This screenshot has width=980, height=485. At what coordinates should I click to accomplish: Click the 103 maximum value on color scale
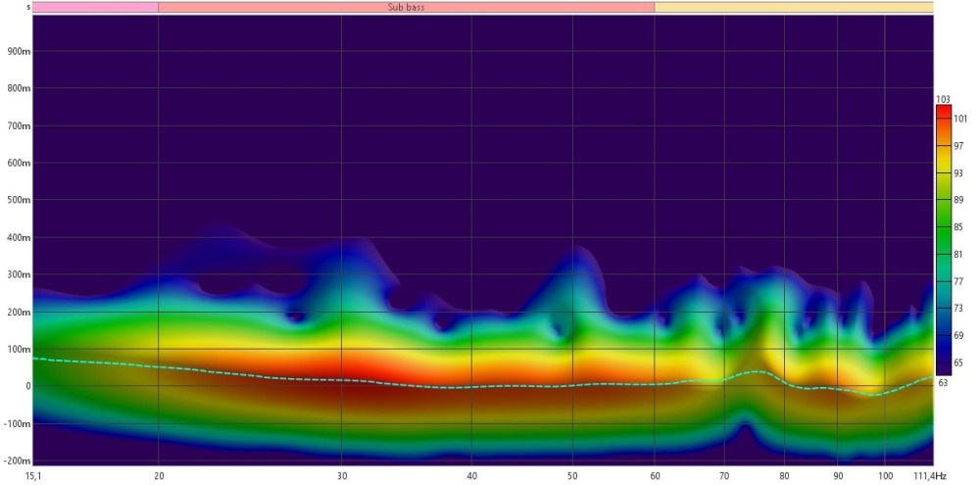pos(944,99)
